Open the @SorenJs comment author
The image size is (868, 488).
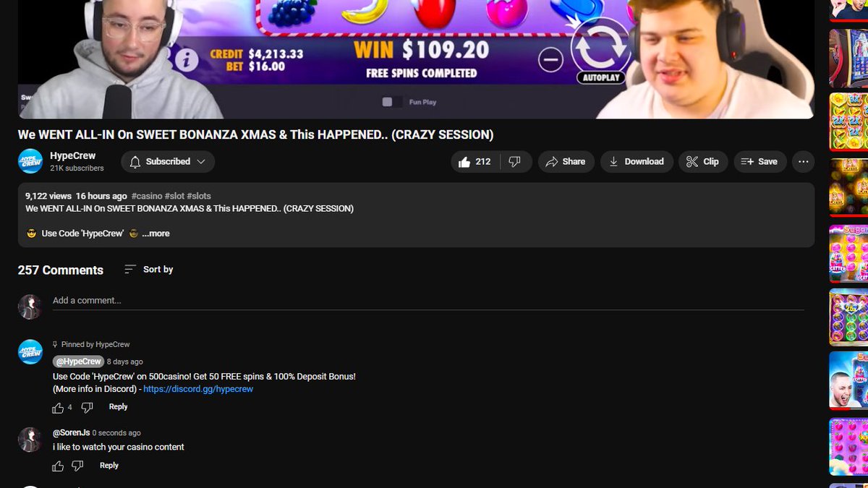[x=71, y=433]
